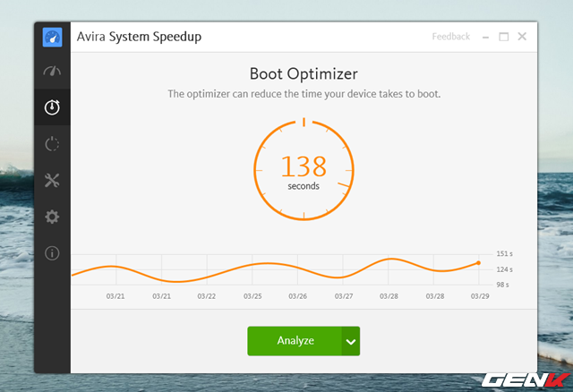Minimize the Avira System Speedup window
The image size is (573, 392).
(484, 37)
